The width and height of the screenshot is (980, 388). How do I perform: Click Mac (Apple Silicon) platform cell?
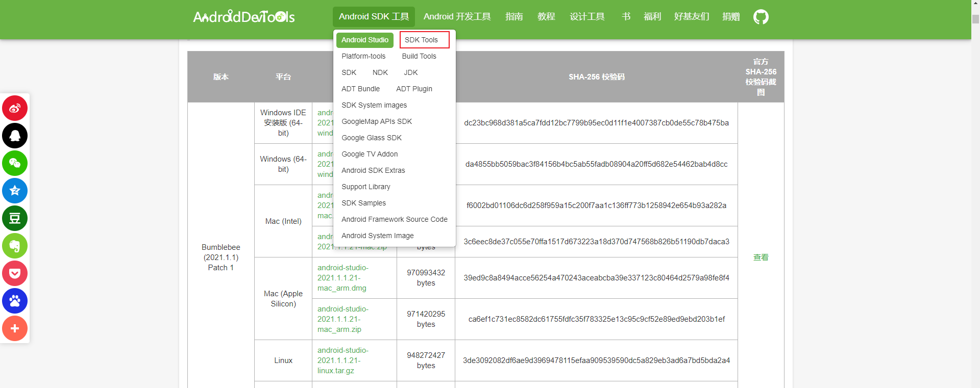(283, 299)
